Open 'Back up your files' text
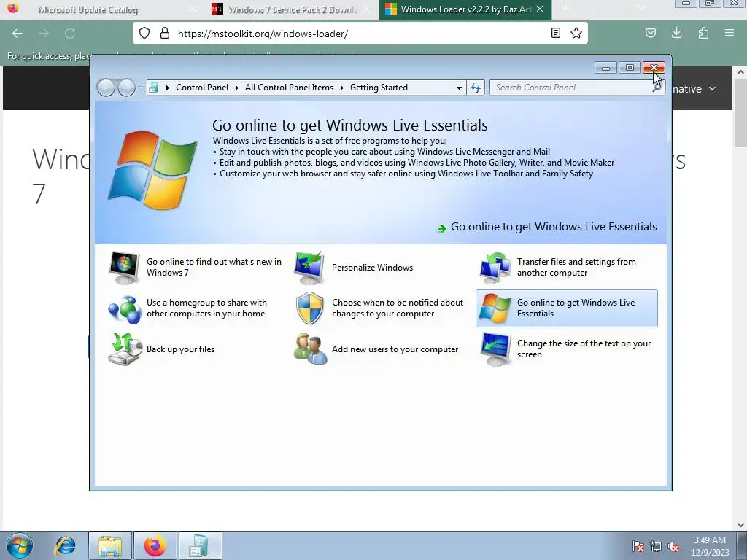 pyautogui.click(x=181, y=349)
